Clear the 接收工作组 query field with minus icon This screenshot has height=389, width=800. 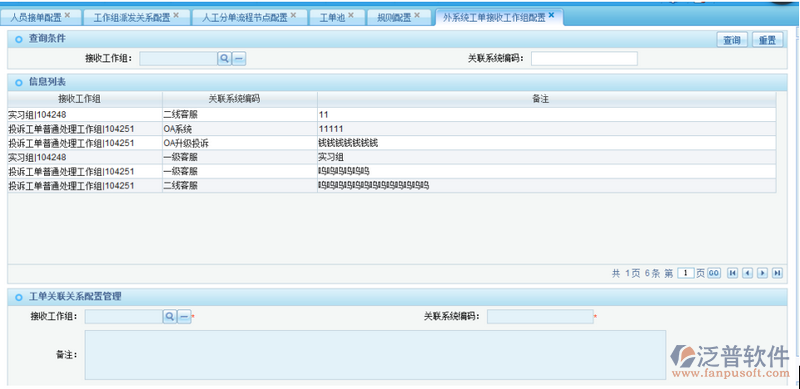tap(239, 59)
